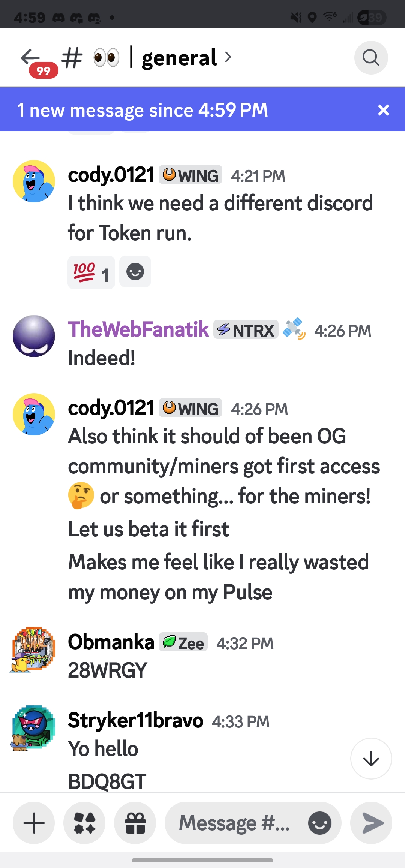Jump to unread via new message banner
The image size is (405, 868).
tap(142, 110)
